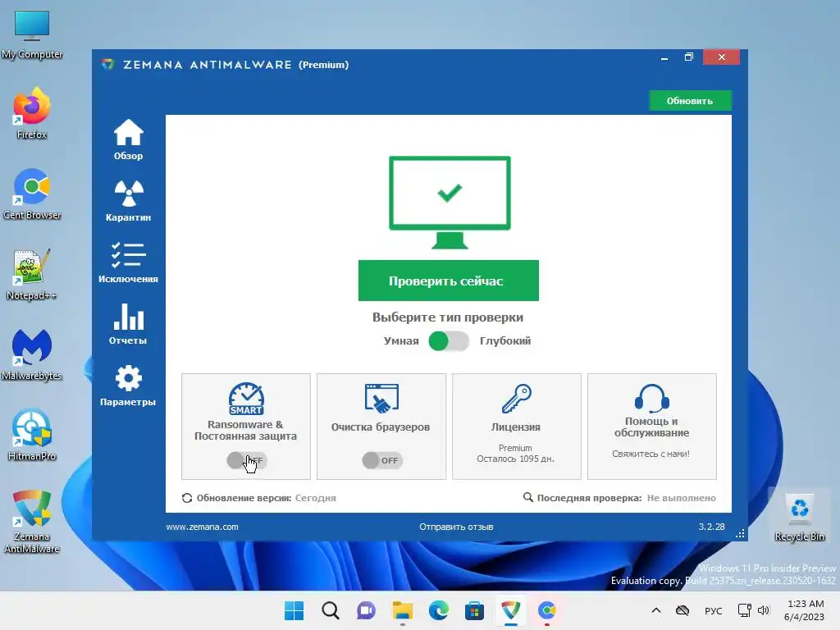The width and height of the screenshot is (840, 630).
Task: Click the Zemana shield logo in the title bar
Action: 108,64
